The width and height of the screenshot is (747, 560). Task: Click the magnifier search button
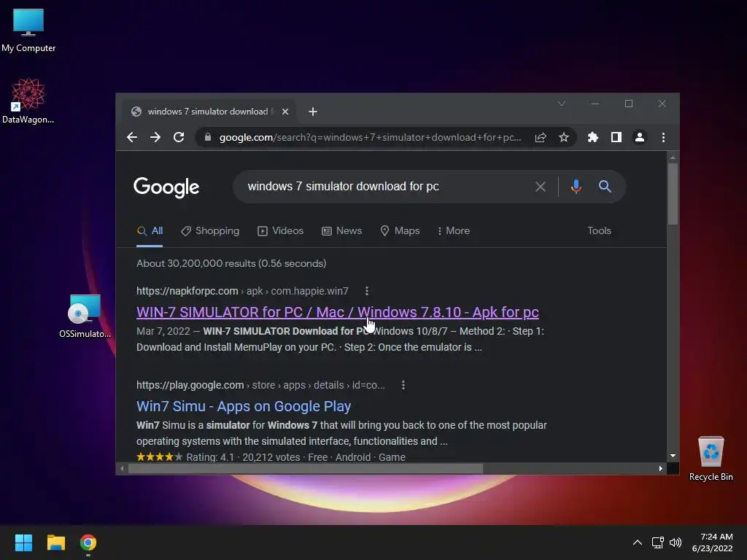click(x=605, y=186)
